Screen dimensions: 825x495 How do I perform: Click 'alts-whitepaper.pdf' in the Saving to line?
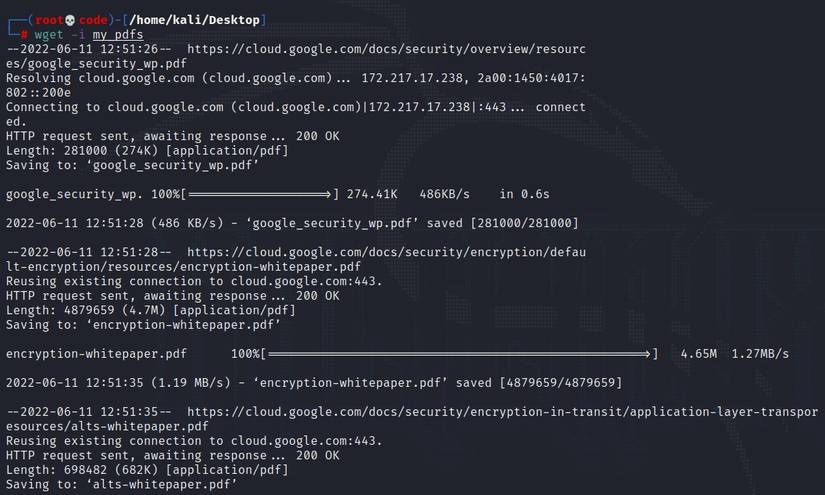pyautogui.click(x=167, y=485)
